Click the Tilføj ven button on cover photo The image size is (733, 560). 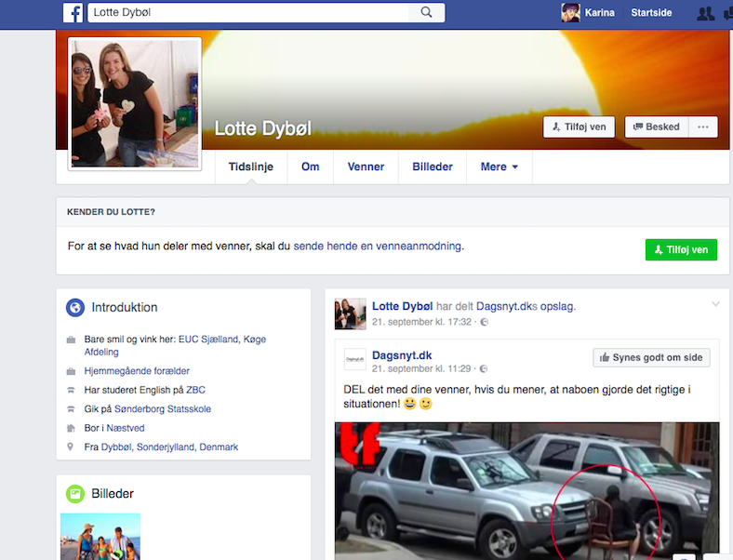tap(579, 127)
